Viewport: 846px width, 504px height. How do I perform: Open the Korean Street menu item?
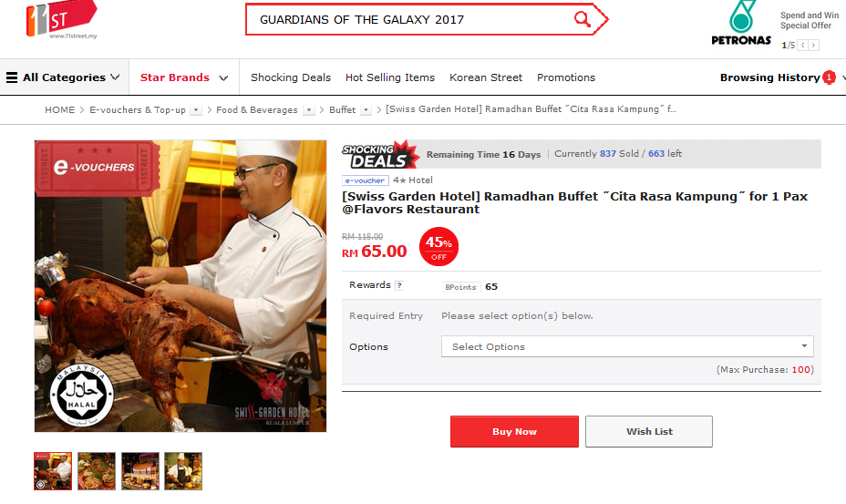tap(486, 77)
